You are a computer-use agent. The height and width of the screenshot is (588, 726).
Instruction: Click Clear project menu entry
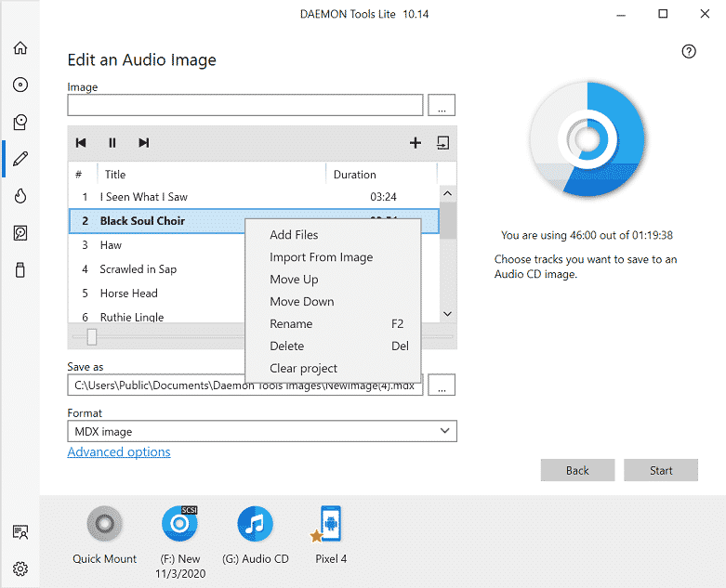(303, 369)
